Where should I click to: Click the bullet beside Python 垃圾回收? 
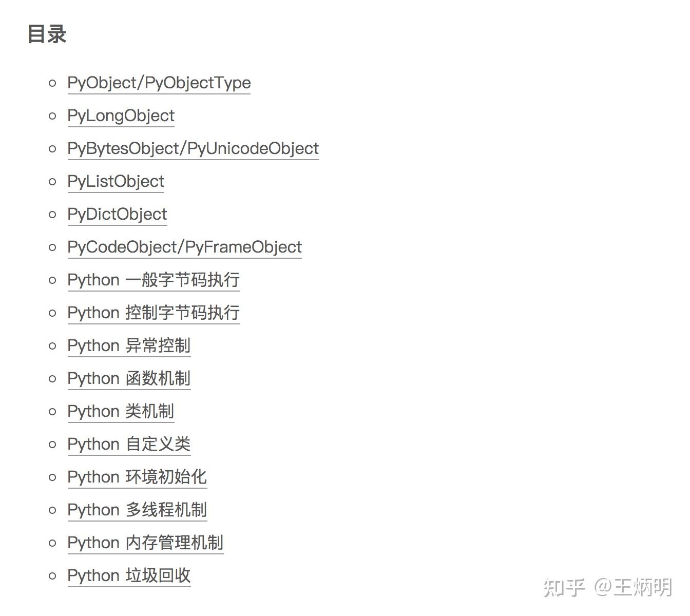52,576
